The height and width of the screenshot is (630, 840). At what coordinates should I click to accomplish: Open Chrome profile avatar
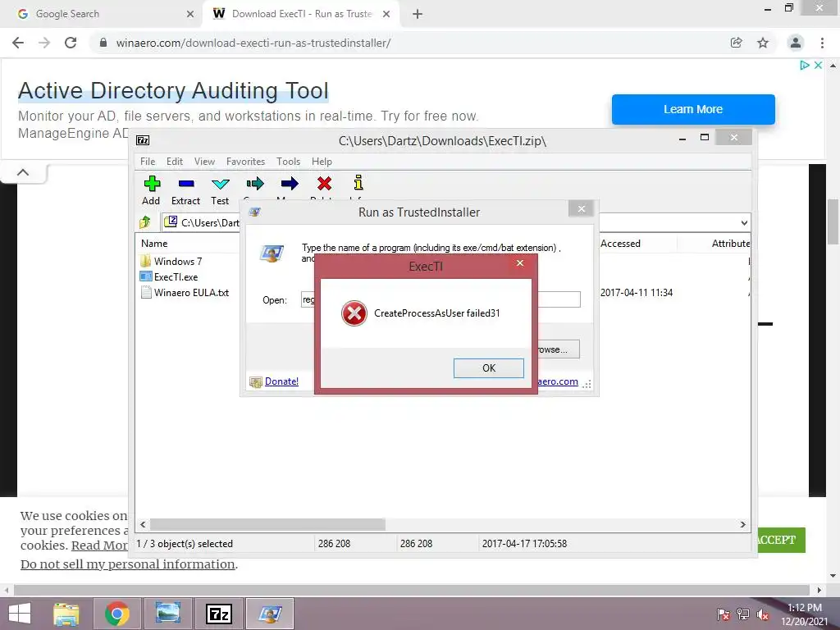click(x=796, y=43)
